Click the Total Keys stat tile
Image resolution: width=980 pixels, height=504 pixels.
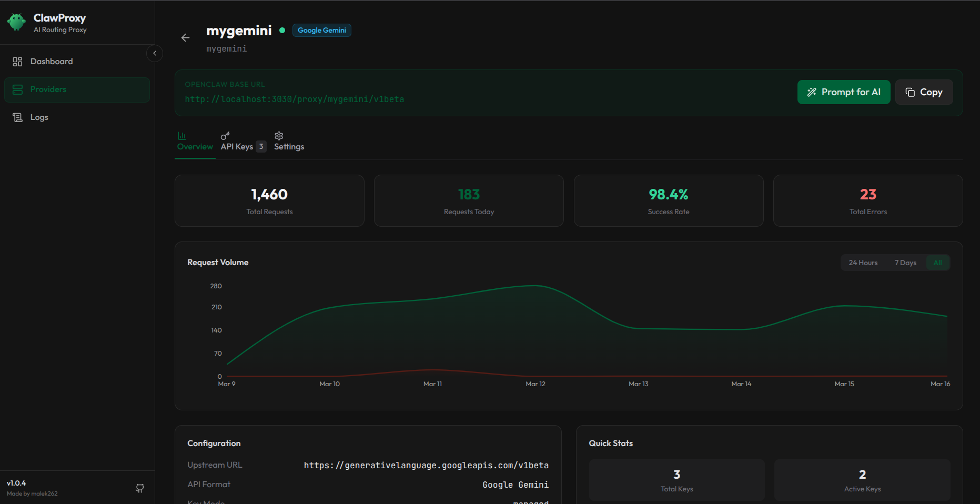coord(677,480)
